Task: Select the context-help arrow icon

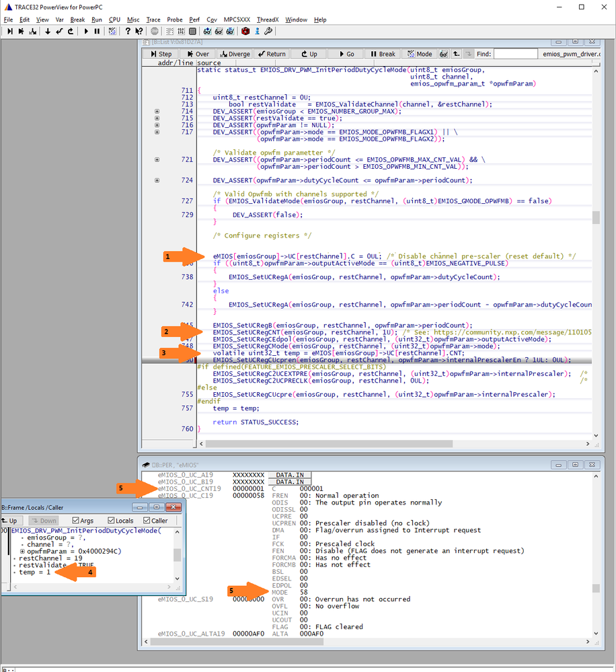Action: pos(139,31)
